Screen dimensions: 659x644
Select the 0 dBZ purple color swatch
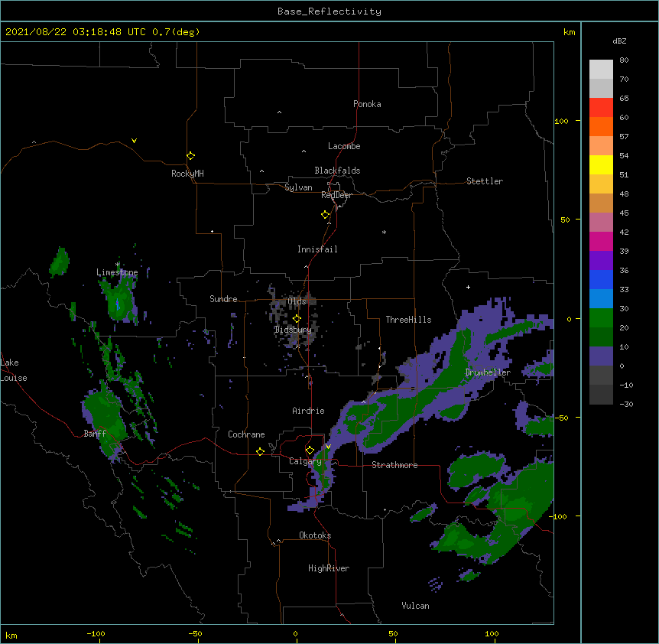(x=601, y=356)
